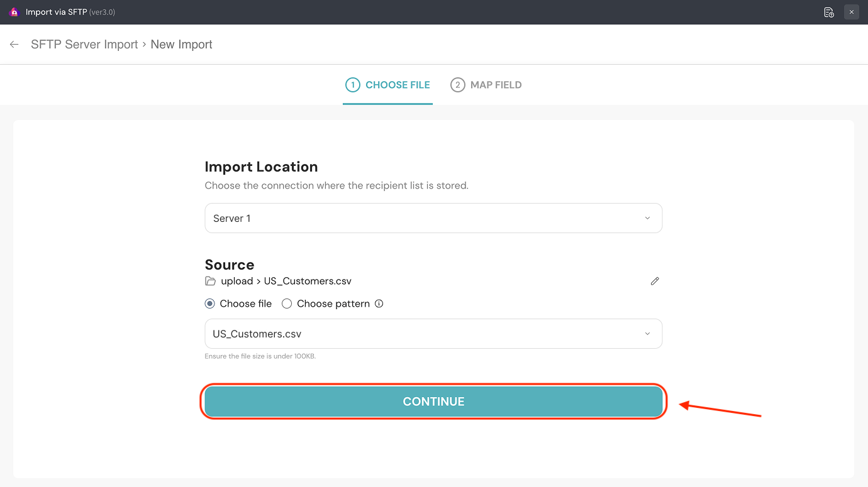Click folder icon next to upload path
868x487 pixels.
pos(210,281)
